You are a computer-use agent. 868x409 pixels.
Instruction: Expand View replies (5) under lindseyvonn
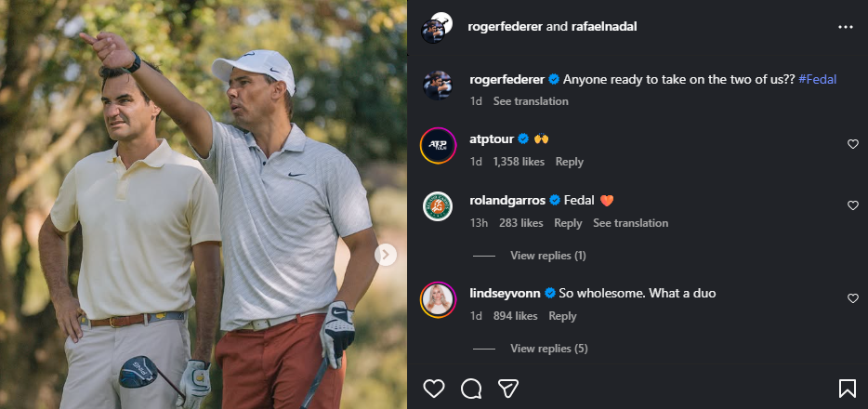tap(549, 349)
